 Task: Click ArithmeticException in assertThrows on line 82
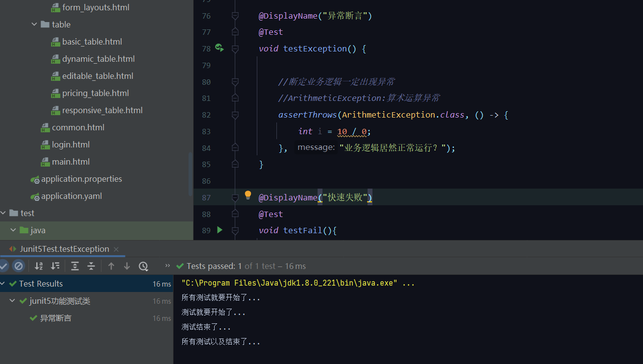389,115
